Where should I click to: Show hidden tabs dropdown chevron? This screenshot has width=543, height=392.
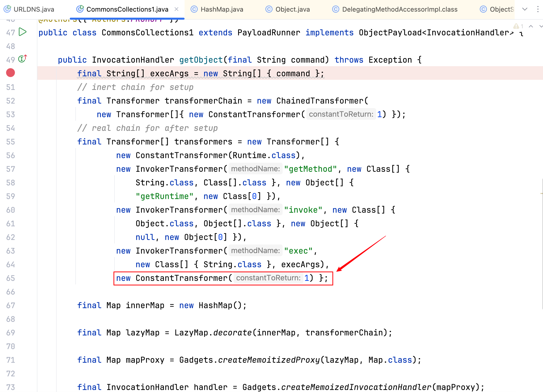[525, 9]
